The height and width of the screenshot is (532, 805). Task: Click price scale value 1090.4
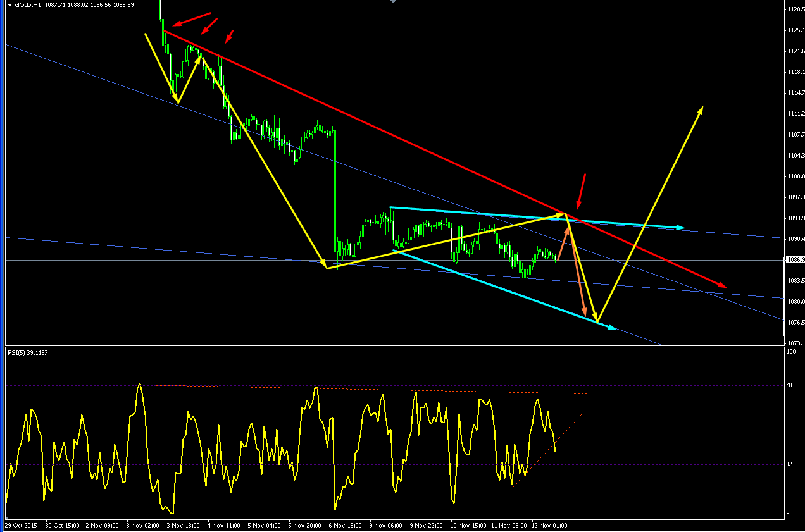point(796,239)
